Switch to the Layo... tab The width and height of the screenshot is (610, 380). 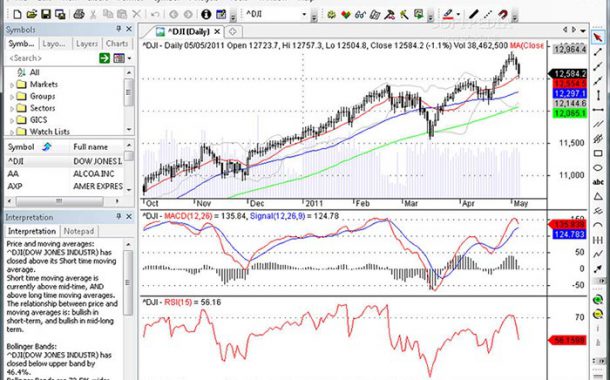point(55,44)
